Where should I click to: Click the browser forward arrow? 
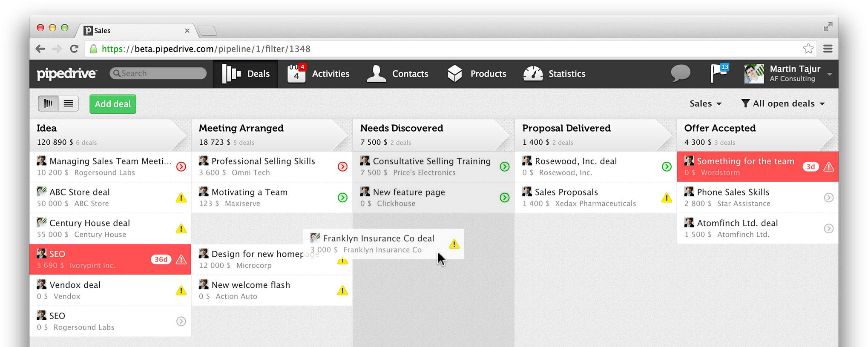(57, 49)
